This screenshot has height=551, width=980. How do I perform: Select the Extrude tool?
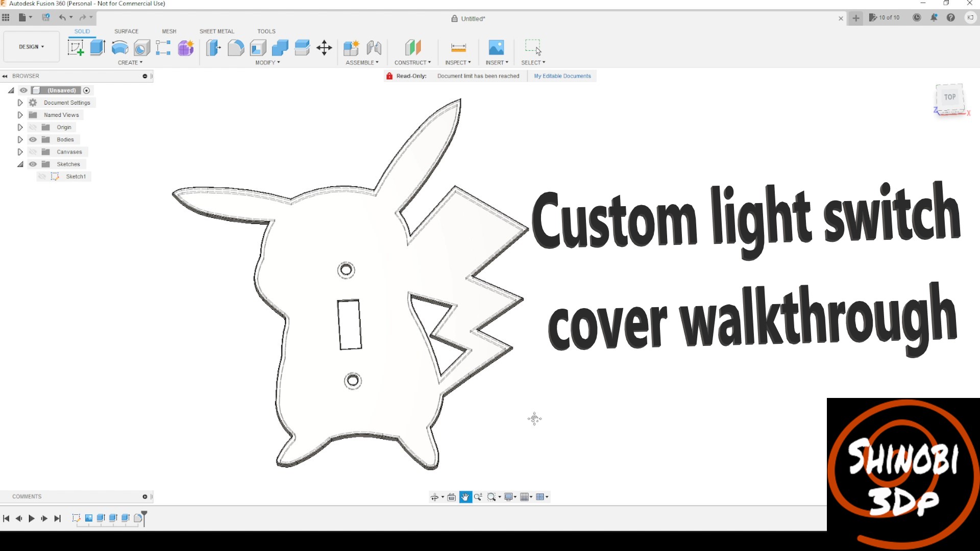[97, 48]
